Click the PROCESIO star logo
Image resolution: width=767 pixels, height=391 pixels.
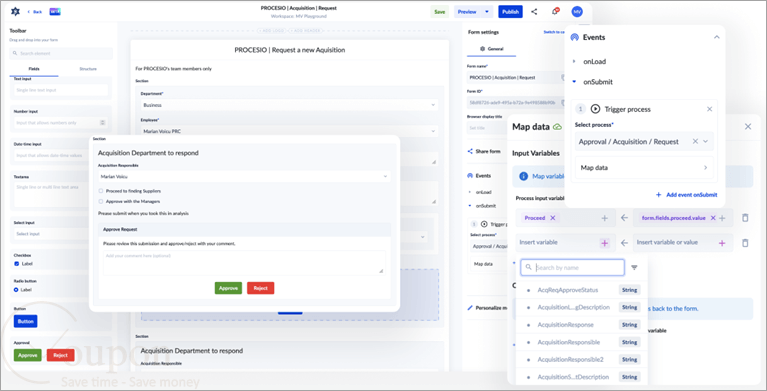pyautogui.click(x=16, y=11)
